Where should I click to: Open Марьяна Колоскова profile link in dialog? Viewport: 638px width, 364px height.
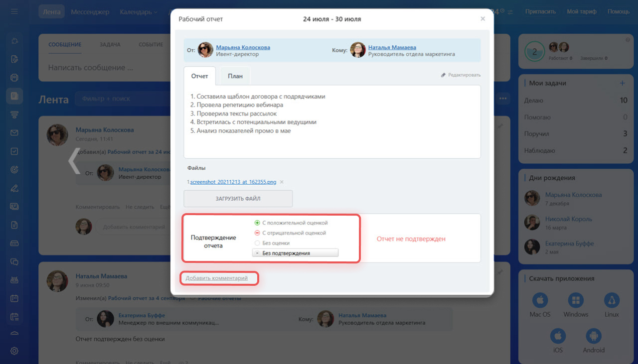(243, 47)
